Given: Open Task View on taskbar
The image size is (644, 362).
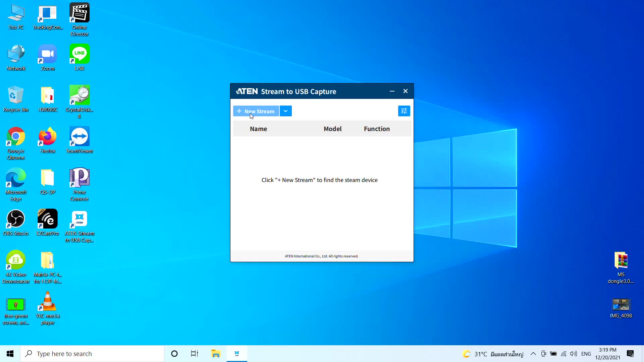Looking at the screenshot, I should 195,354.
